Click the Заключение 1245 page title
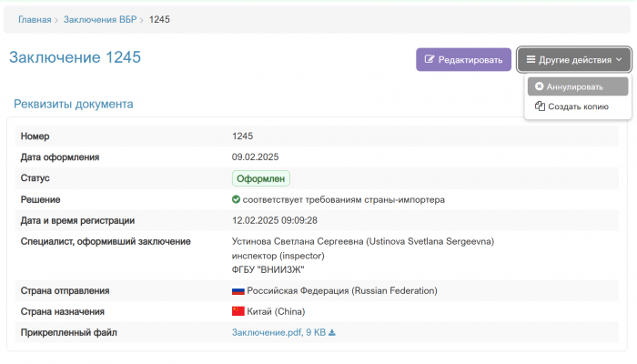 75,57
